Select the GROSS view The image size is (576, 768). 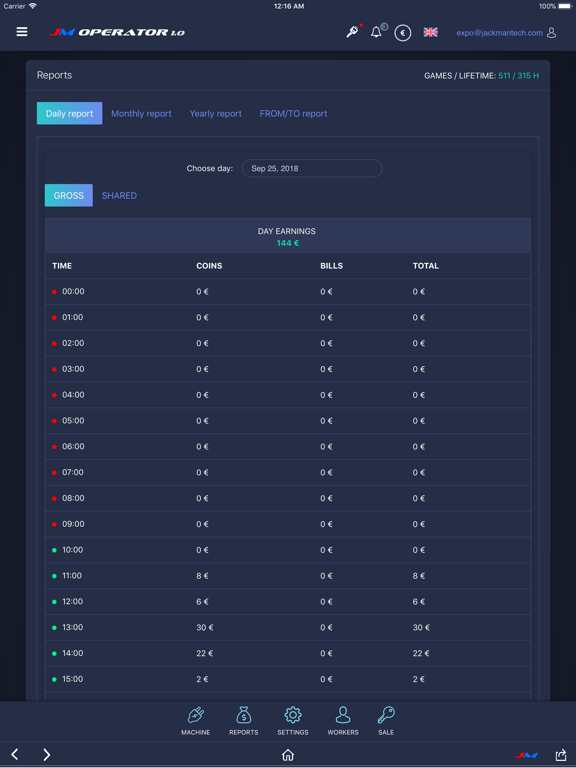[69, 195]
